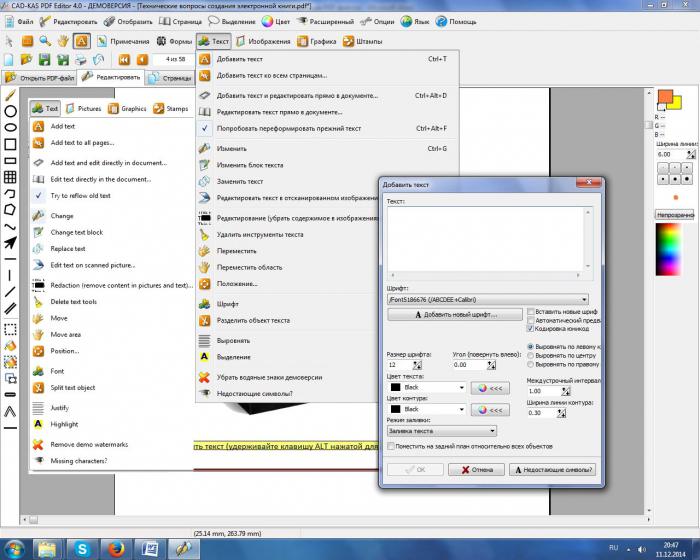Click the Недостающие символы? dialog button
The width and height of the screenshot is (700, 560).
tap(553, 469)
